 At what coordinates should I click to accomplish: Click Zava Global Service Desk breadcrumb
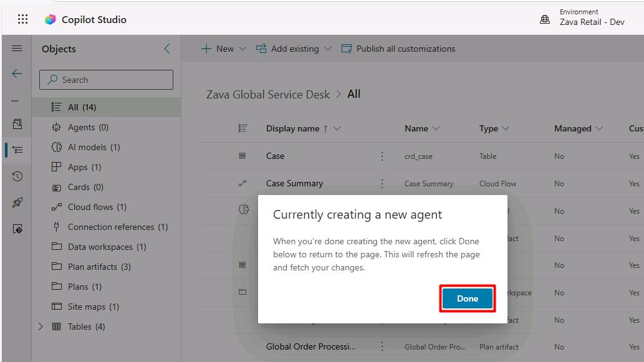tap(268, 95)
